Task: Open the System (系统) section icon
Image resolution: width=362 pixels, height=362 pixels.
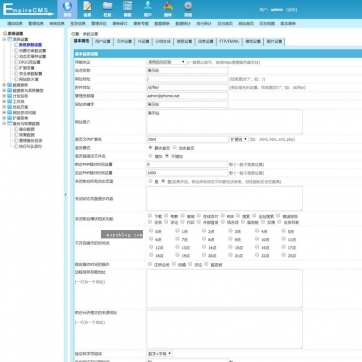Action: tap(67, 9)
